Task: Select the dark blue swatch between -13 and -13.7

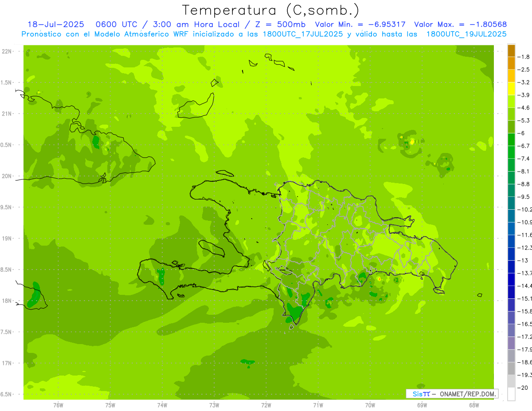Action: pos(511,267)
